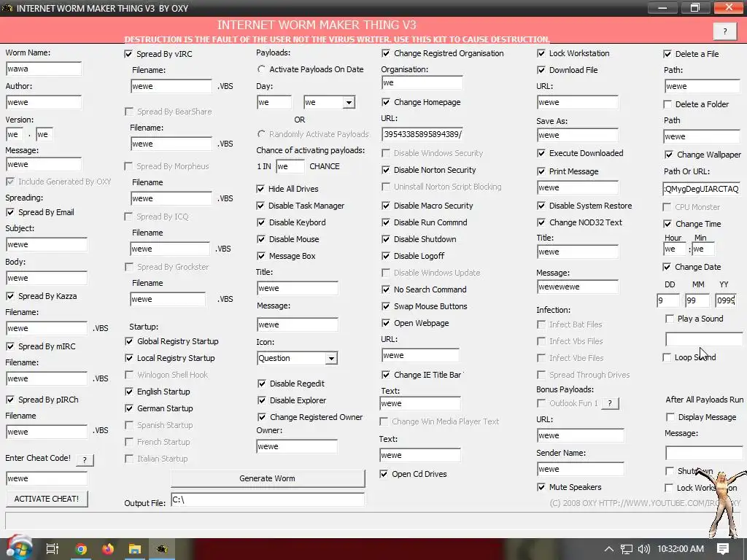Toggle the Change Homepage checkbox
Screen dimensions: 747x560
[x=386, y=102]
